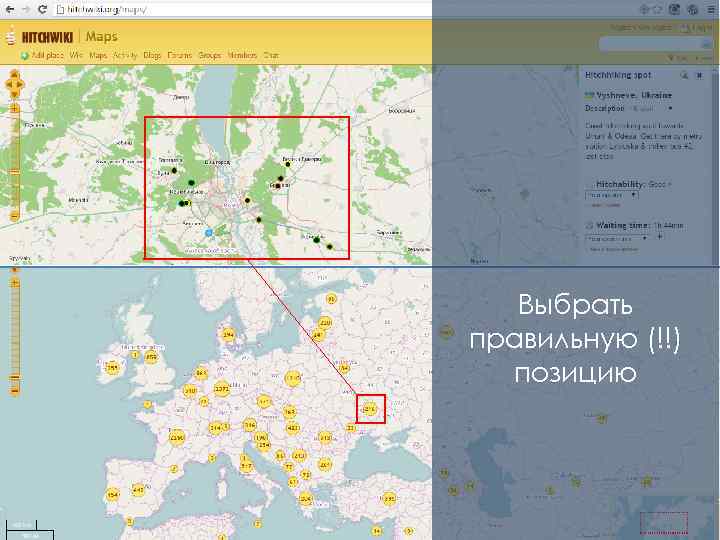This screenshot has width=720, height=540.
Task: Open the Blogs section
Action: (x=152, y=55)
